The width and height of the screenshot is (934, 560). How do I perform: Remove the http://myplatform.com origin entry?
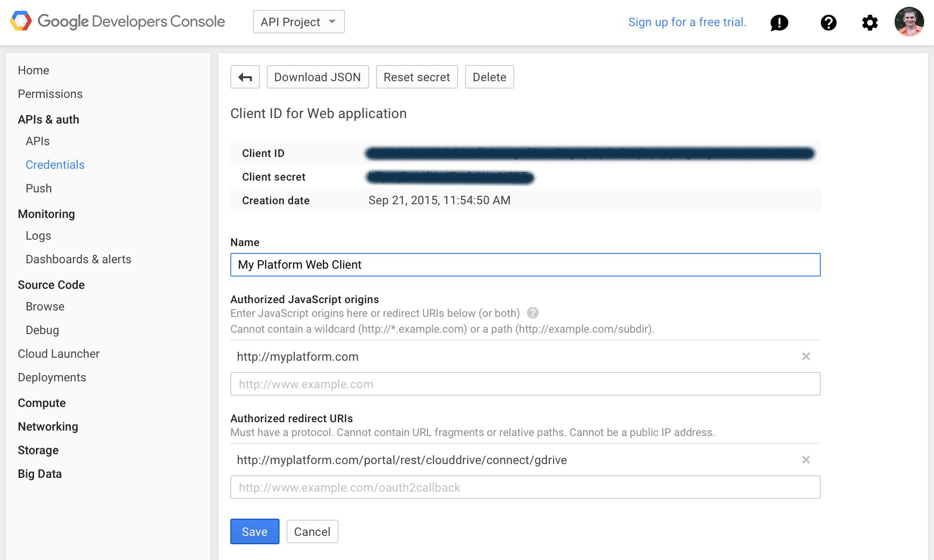pos(806,356)
